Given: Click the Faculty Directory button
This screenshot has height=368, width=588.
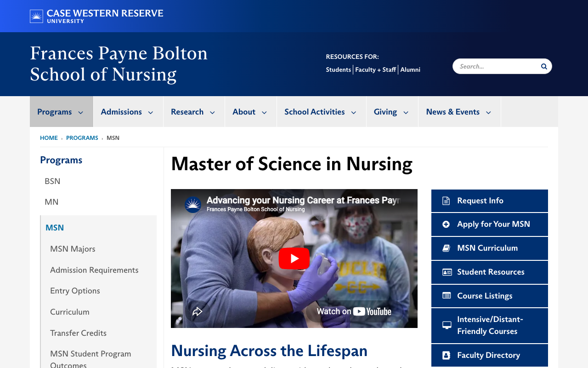Looking at the screenshot, I should [x=490, y=355].
